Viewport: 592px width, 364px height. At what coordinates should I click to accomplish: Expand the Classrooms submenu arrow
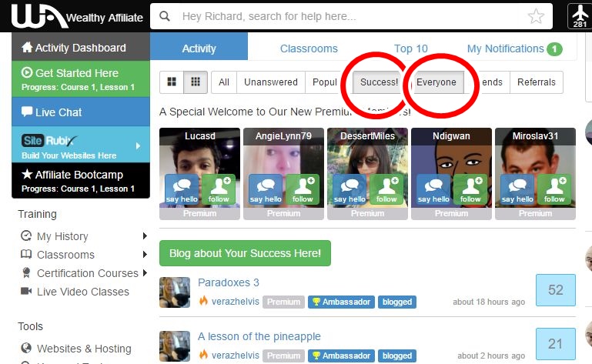coord(145,254)
